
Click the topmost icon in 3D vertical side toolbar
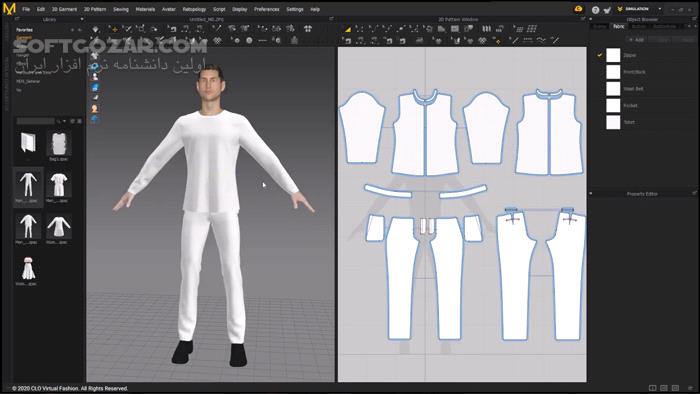pyautogui.click(x=94, y=56)
